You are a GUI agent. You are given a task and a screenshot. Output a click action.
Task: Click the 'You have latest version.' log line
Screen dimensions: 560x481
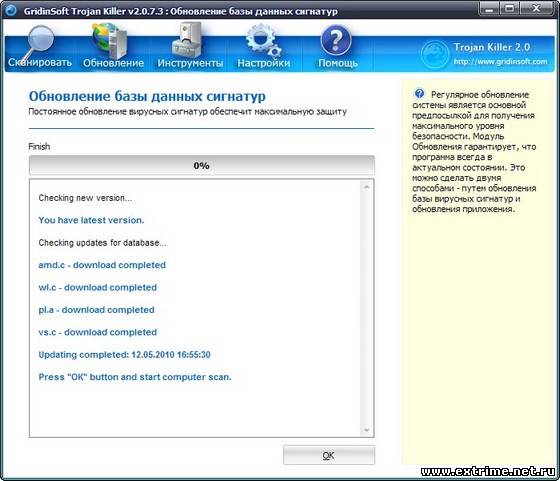pyautogui.click(x=91, y=220)
